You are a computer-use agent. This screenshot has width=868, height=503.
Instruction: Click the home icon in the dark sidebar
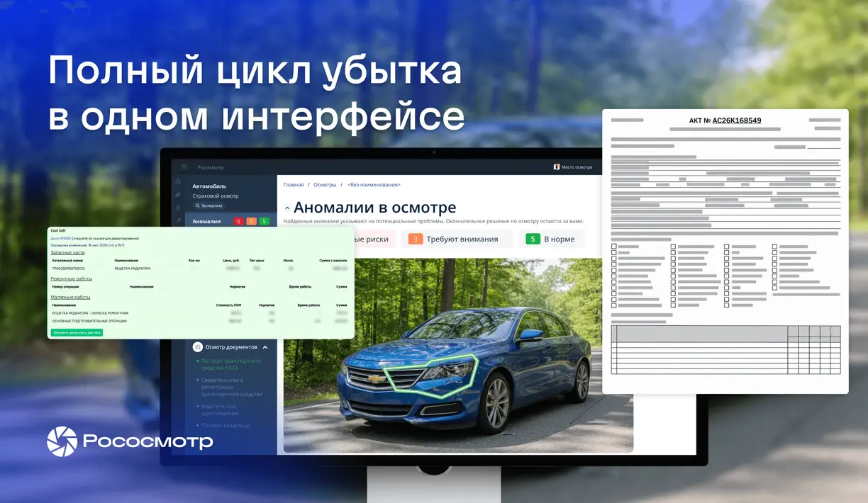[178, 182]
